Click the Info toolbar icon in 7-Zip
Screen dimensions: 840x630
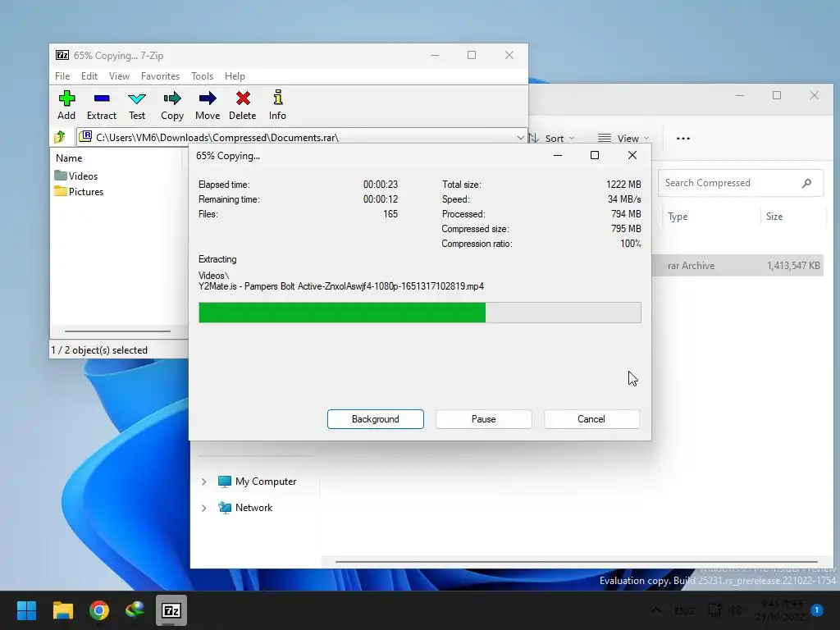coord(277,104)
